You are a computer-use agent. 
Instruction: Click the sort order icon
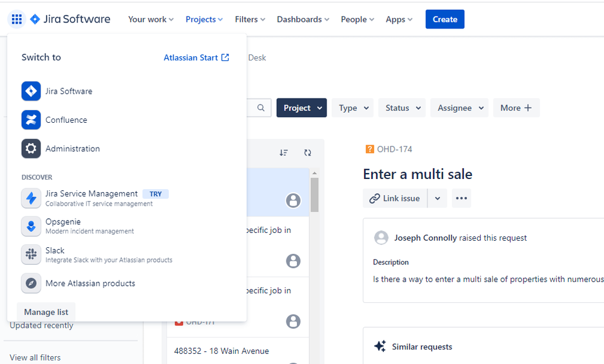284,152
